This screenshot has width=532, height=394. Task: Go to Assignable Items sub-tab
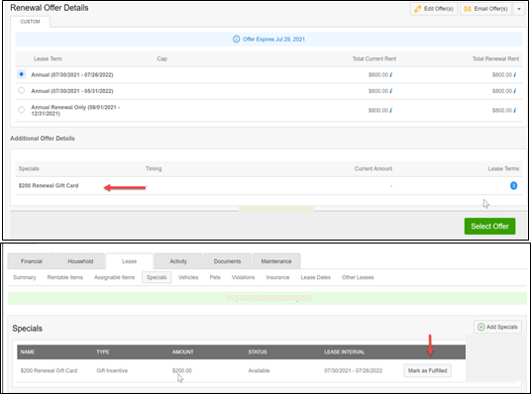114,277
